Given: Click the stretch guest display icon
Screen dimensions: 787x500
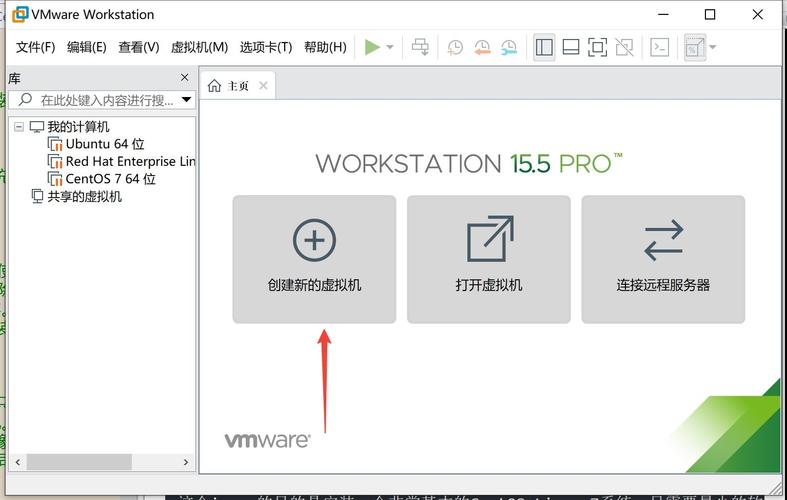Looking at the screenshot, I should 695,47.
